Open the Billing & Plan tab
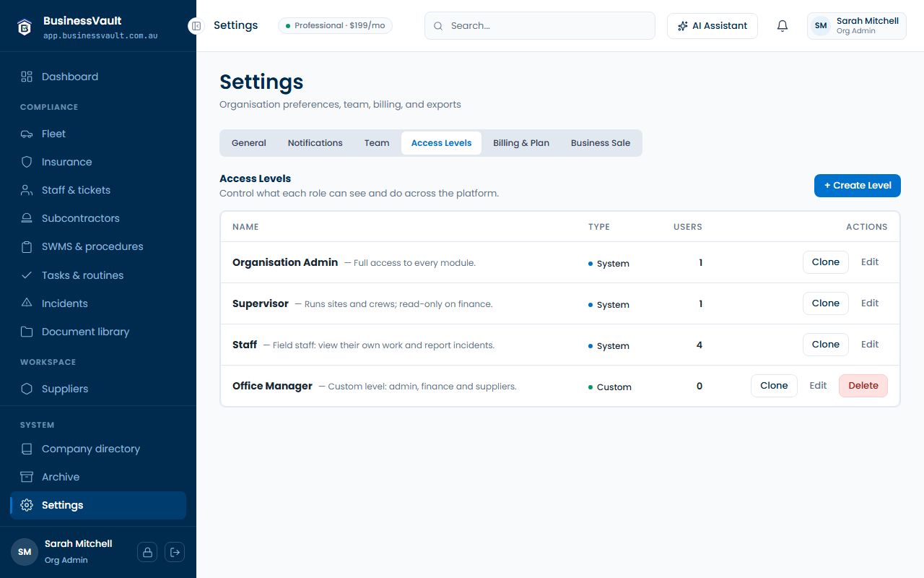This screenshot has height=578, width=924. [x=521, y=143]
